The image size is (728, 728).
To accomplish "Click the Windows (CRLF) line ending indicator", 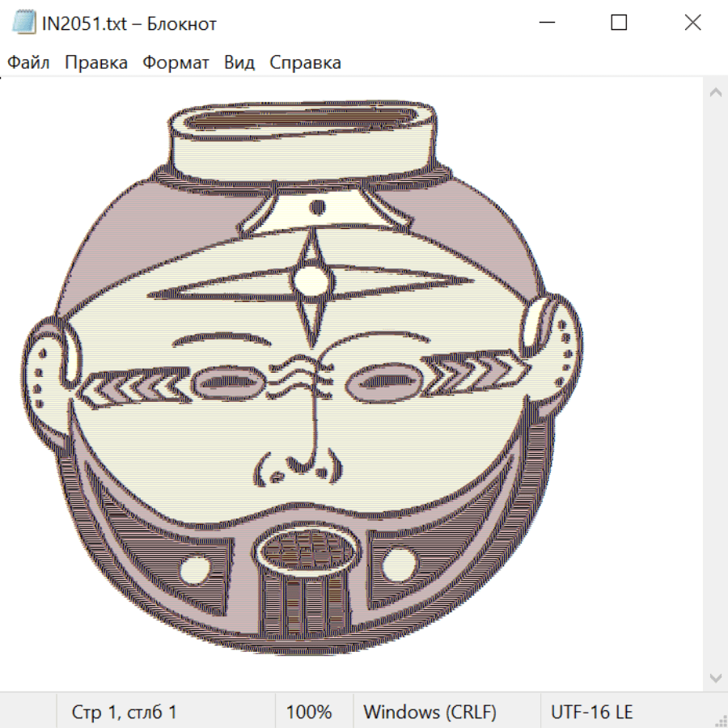I will 430,712.
